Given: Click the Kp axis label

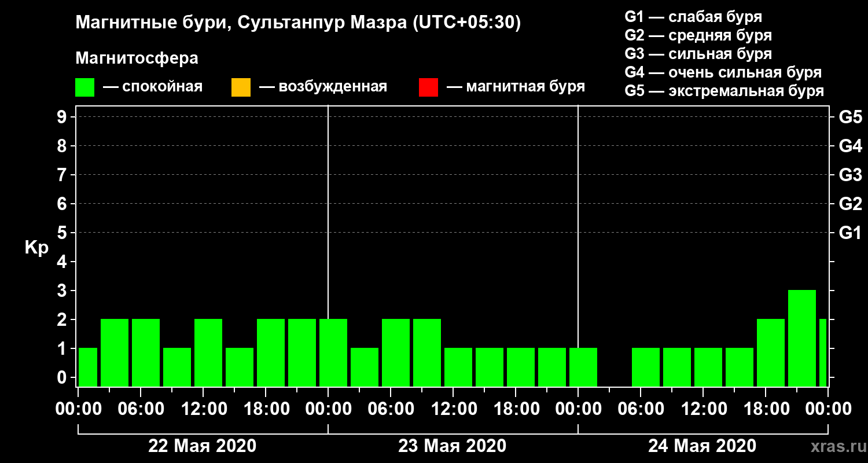Looking at the screenshot, I should pyautogui.click(x=36, y=248).
